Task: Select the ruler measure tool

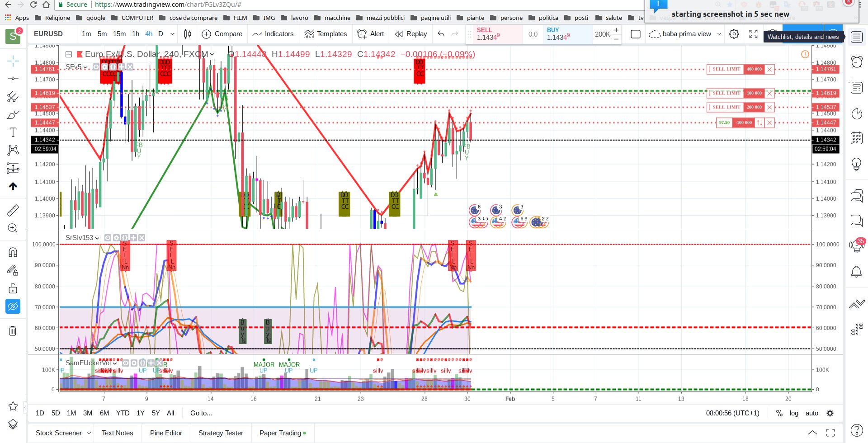Action: (13, 210)
